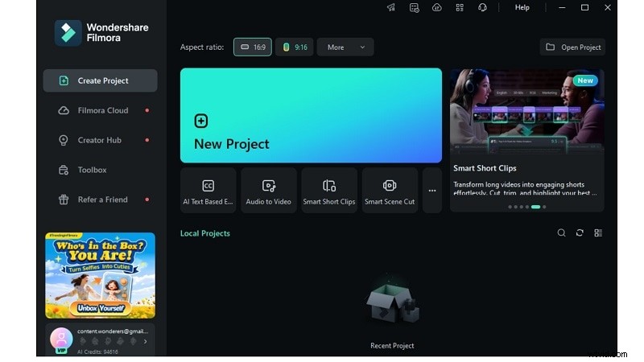This screenshot has height=362, width=644.
Task: Open Filmora Cloud in sidebar
Action: (x=100, y=110)
